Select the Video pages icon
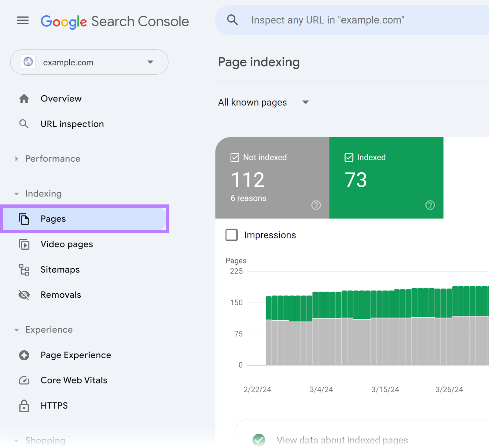The image size is (489, 448). pos(24,244)
